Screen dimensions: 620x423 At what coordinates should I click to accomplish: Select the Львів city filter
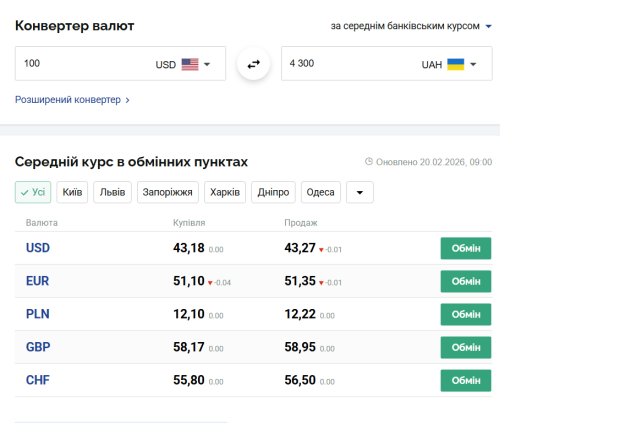(112, 192)
